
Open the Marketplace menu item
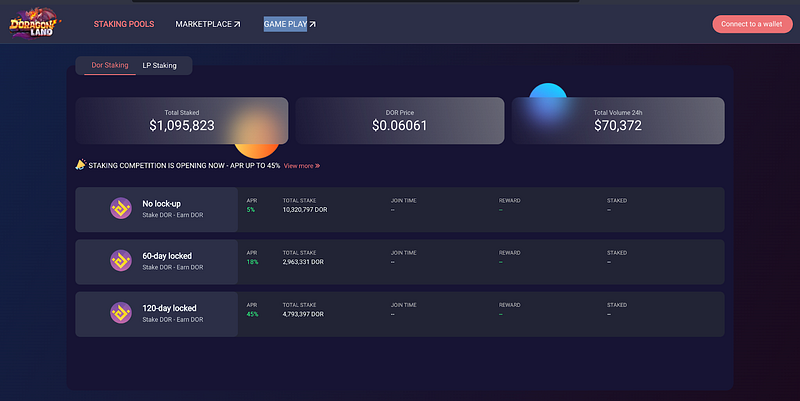coord(204,24)
